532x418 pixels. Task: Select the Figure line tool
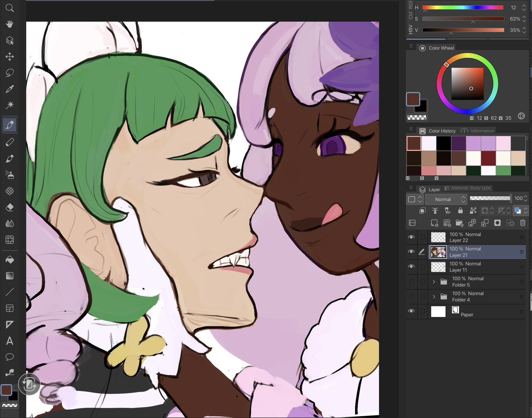[x=9, y=292]
